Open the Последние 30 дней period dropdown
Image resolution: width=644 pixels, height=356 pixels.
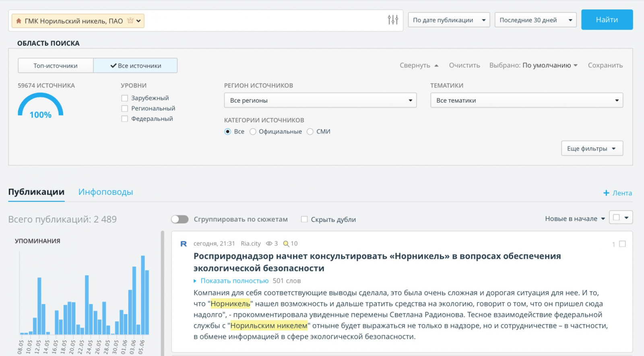535,20
